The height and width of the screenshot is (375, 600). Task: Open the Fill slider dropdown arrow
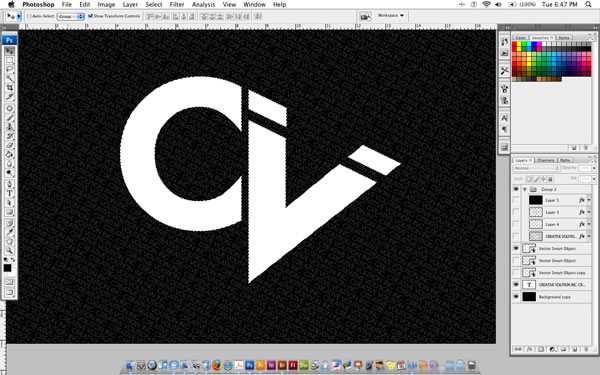click(x=594, y=179)
